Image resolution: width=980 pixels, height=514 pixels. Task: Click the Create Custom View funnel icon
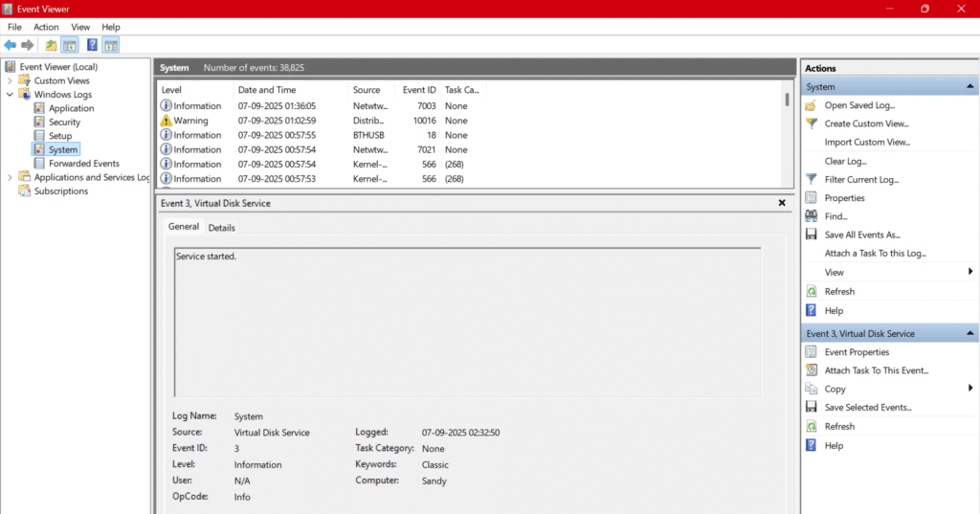click(x=812, y=123)
